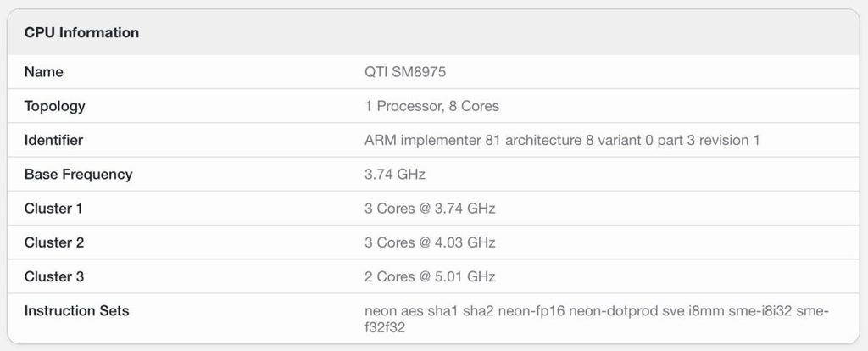Click the 1 Processor, 8 Cores text

431,106
